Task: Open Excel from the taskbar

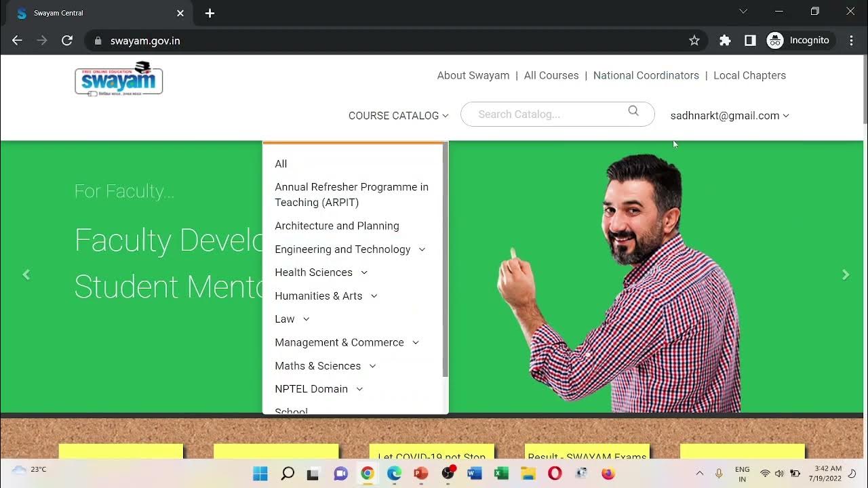Action: (x=501, y=473)
